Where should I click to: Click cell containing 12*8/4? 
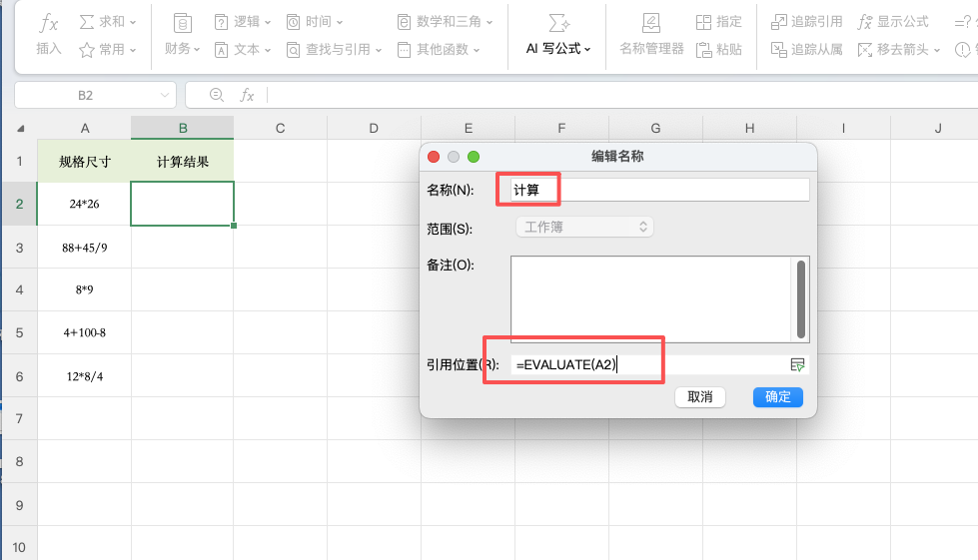[x=84, y=376]
